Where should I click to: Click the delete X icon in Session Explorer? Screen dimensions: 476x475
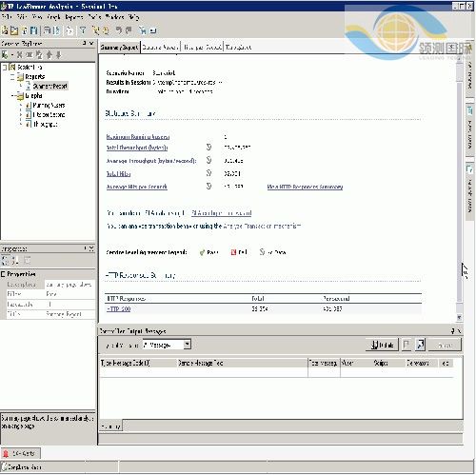tap(20, 54)
